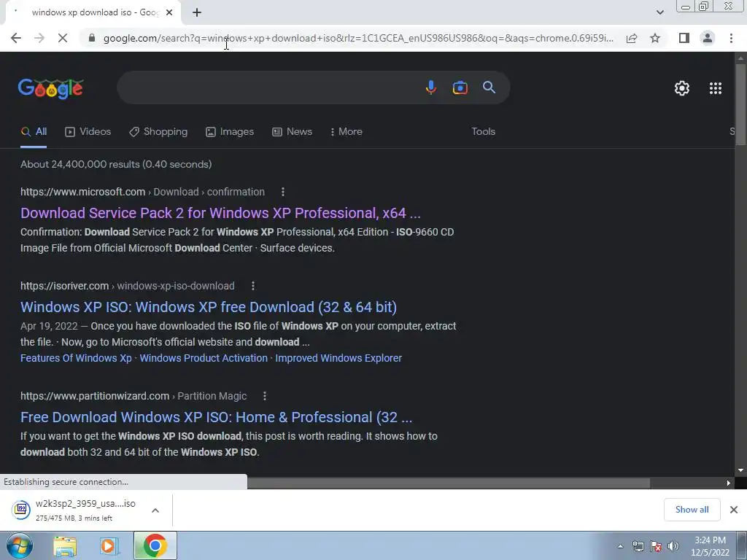Image resolution: width=747 pixels, height=560 pixels.
Task: Follow the Windows Product Activation sitelink
Action: 204,358
